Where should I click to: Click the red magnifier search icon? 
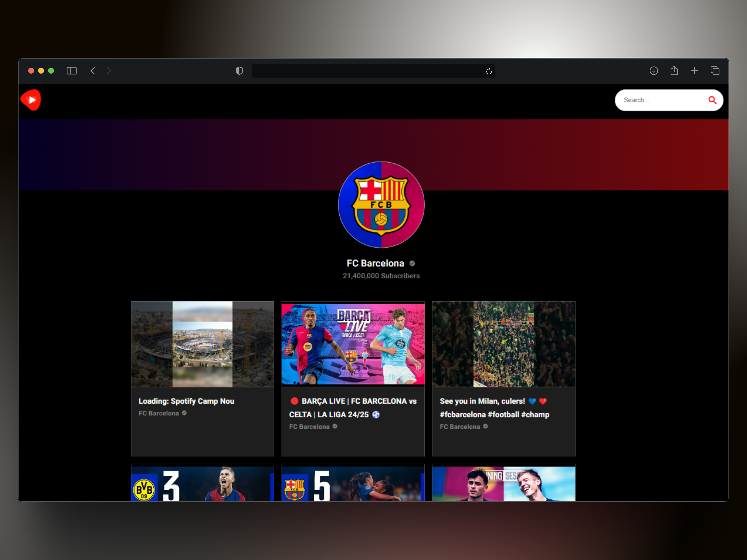712,100
